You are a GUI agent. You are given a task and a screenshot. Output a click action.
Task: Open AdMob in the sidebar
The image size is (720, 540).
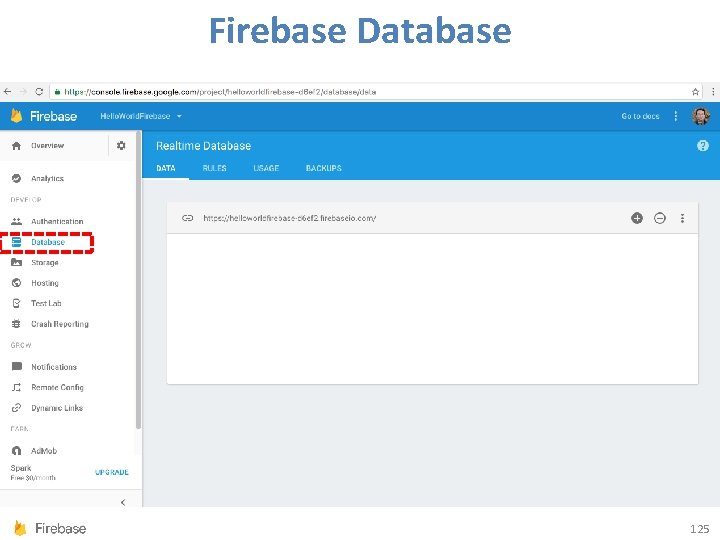pyautogui.click(x=34, y=451)
